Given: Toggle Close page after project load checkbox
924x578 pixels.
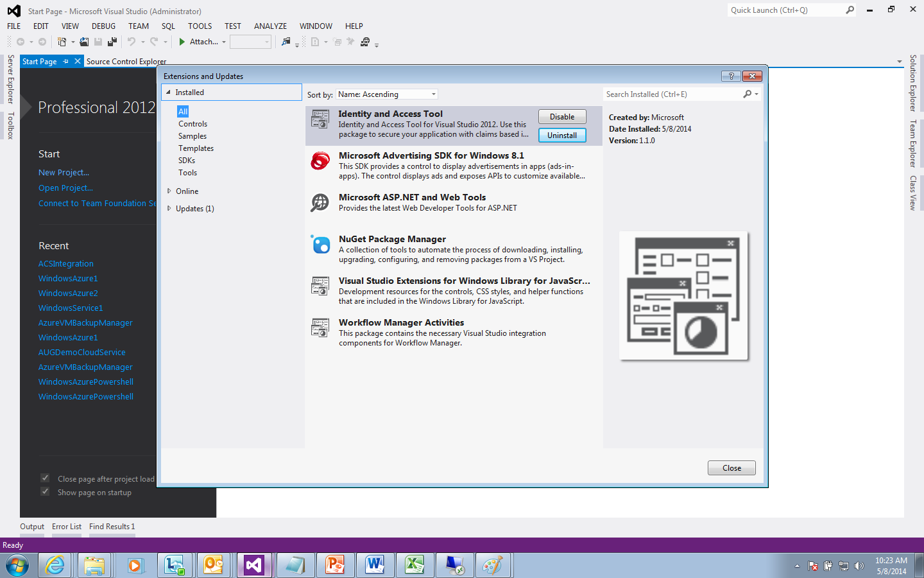Looking at the screenshot, I should (45, 478).
